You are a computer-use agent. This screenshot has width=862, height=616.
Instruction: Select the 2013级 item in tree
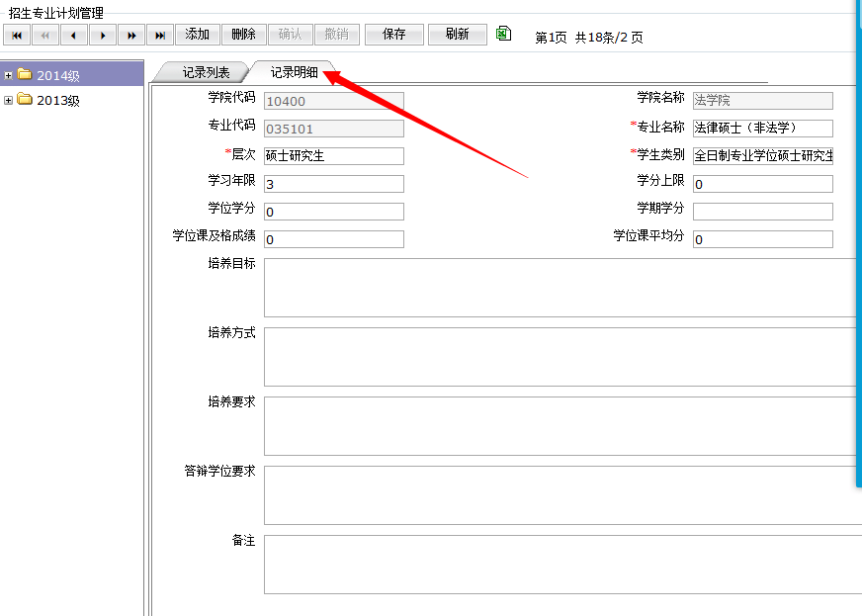pyautogui.click(x=57, y=100)
